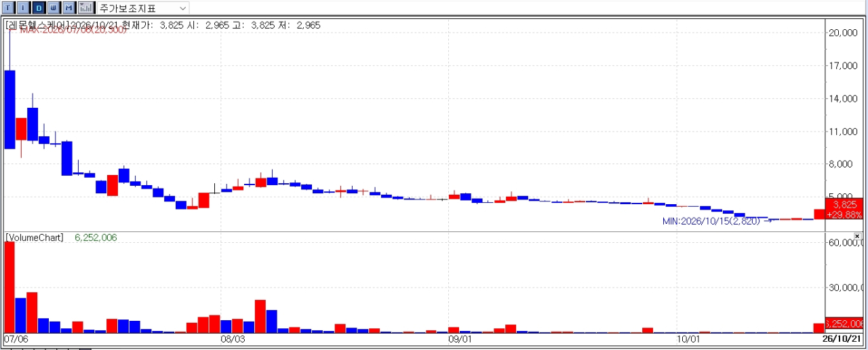Viewport: 868px width, 350px height.
Task: Select the weekly (W) chart period button
Action: [x=54, y=8]
